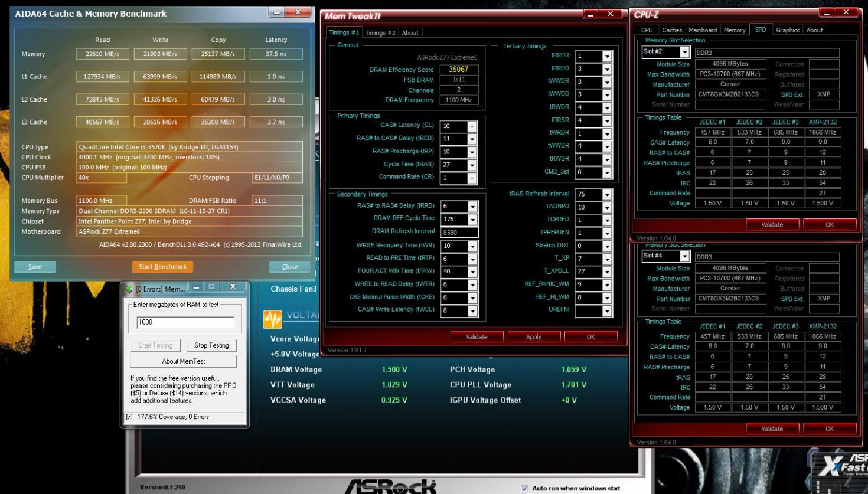
Task: Click OK in lower CPU-Z window
Action: [x=830, y=429]
